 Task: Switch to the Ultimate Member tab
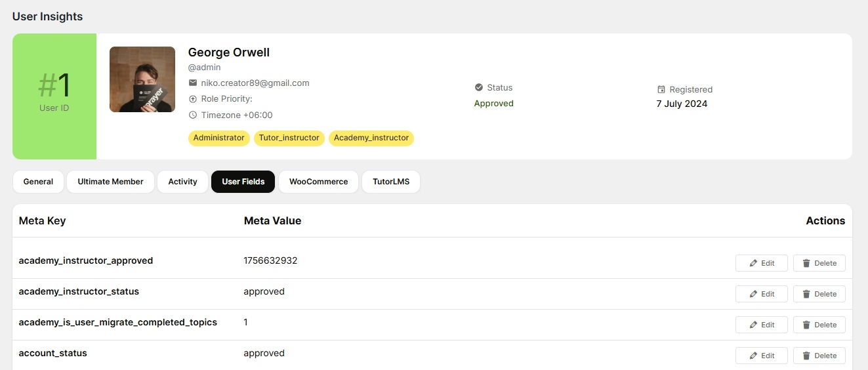click(x=110, y=182)
